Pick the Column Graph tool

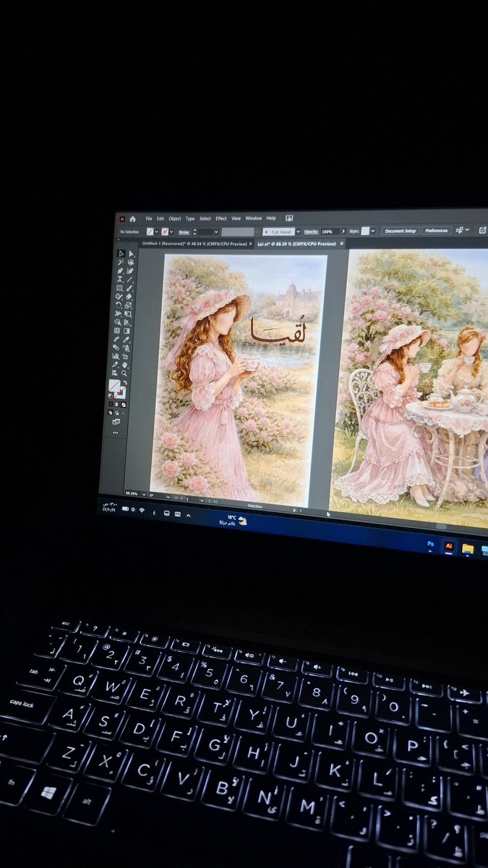tap(116, 356)
